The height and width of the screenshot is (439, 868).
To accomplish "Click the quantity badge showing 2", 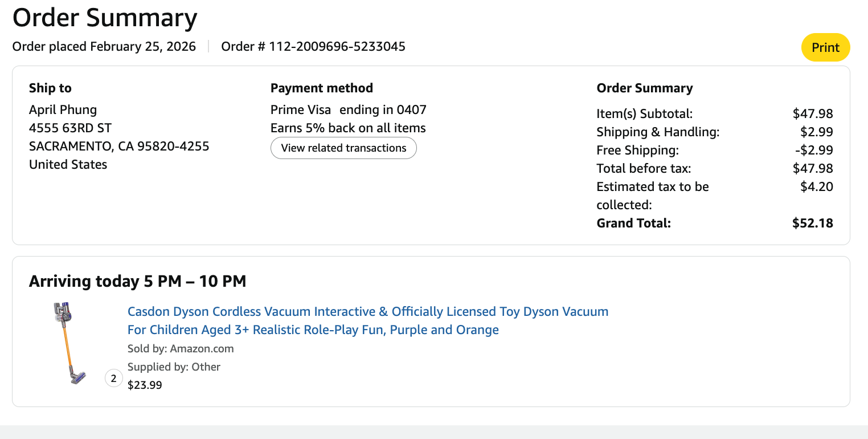I will pyautogui.click(x=114, y=379).
